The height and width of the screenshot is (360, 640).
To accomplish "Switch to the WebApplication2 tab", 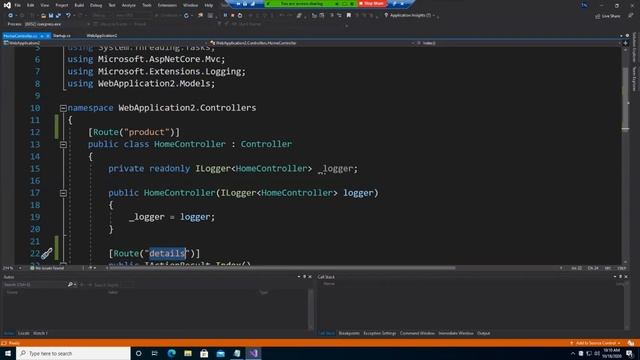I will coord(102,36).
